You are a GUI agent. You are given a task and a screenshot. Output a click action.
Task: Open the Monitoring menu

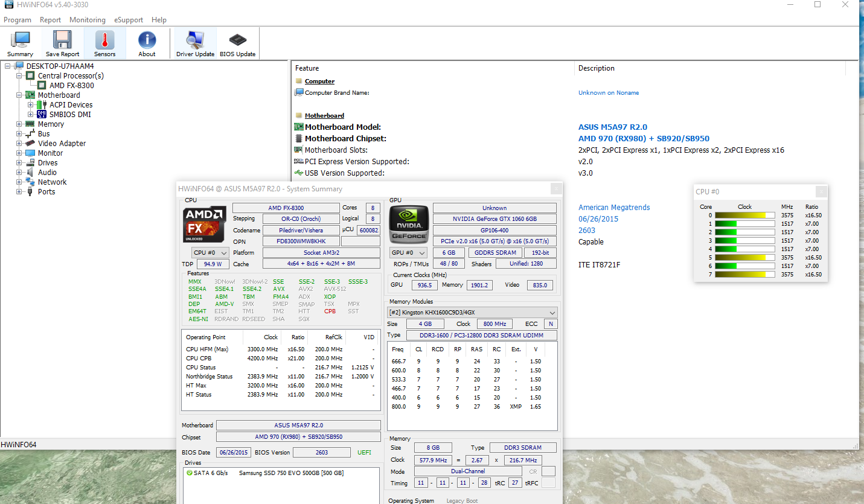click(87, 20)
